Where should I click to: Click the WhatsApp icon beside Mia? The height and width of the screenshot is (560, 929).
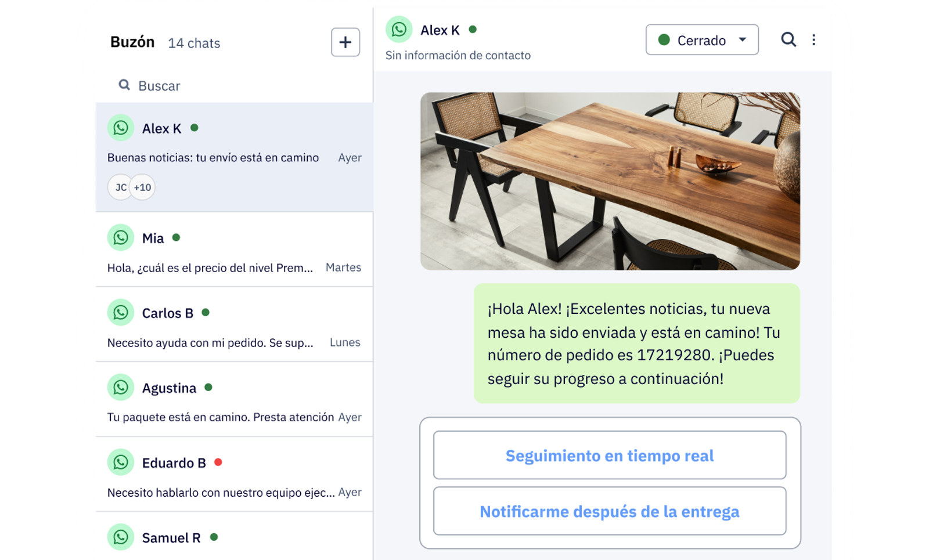121,237
